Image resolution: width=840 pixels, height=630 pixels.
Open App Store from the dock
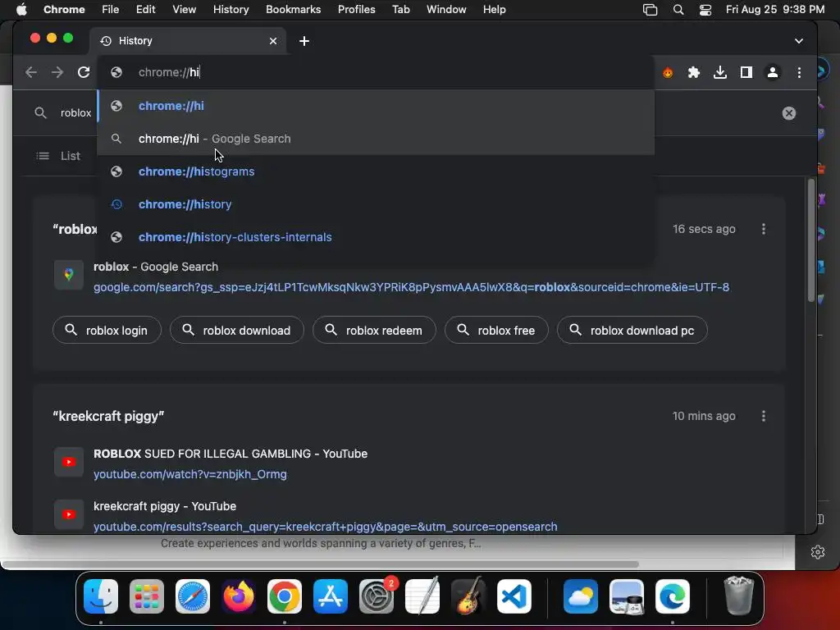coord(331,596)
